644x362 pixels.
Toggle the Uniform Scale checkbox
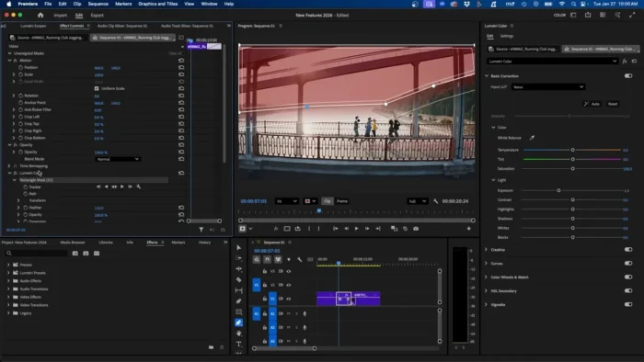(97, 88)
